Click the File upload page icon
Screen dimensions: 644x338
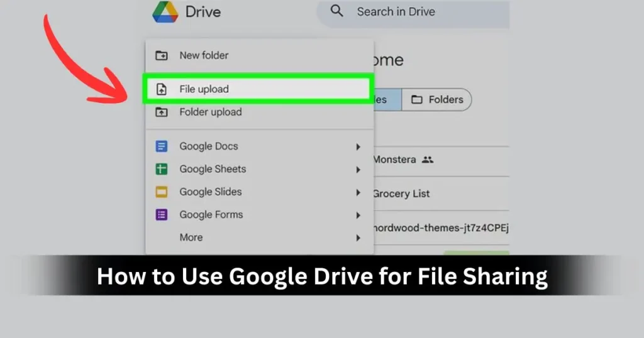[162, 89]
